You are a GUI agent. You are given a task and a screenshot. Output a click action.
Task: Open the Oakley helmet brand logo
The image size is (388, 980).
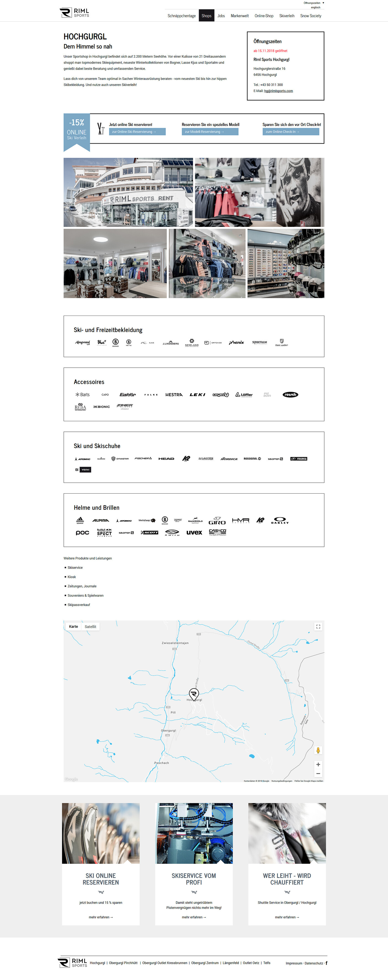coord(280,521)
